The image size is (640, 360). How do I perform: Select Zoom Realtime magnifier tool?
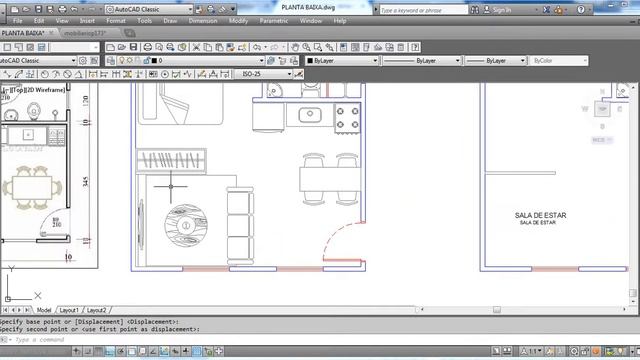tap(307, 47)
